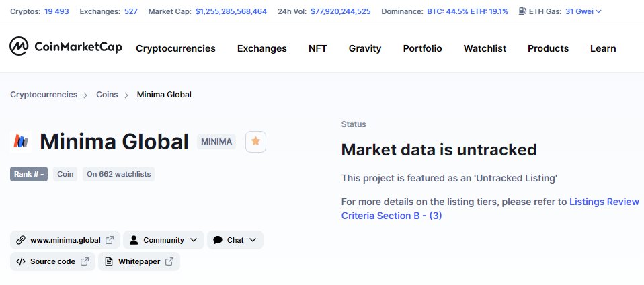
Task: Click the Coin tag
Action: (65, 174)
